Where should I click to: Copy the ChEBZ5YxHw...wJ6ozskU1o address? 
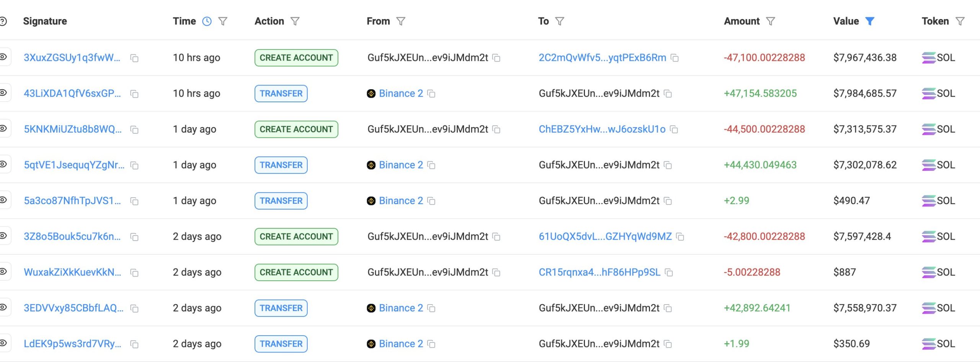[674, 130]
